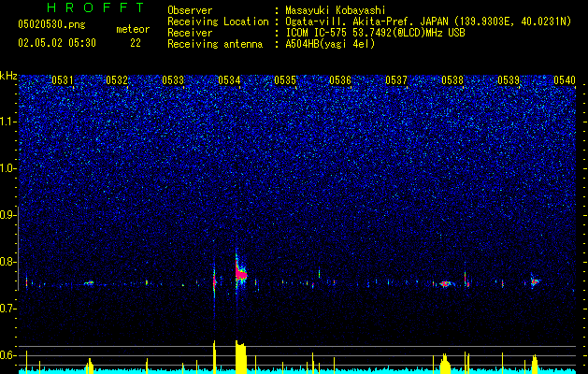Click the 0.6 frequency axis label
The image size is (588, 374).
[x=7, y=355]
